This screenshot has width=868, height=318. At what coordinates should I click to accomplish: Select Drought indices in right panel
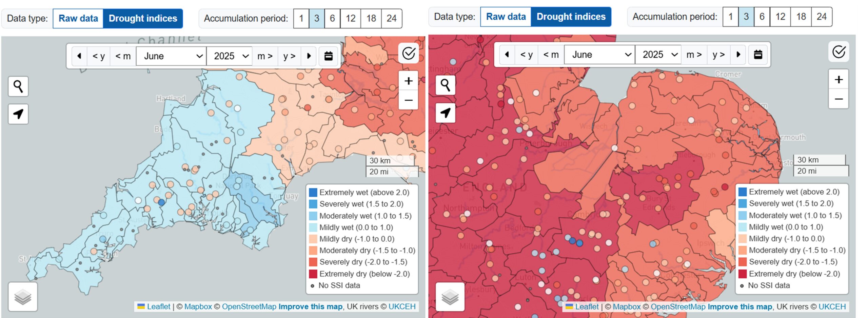[571, 17]
